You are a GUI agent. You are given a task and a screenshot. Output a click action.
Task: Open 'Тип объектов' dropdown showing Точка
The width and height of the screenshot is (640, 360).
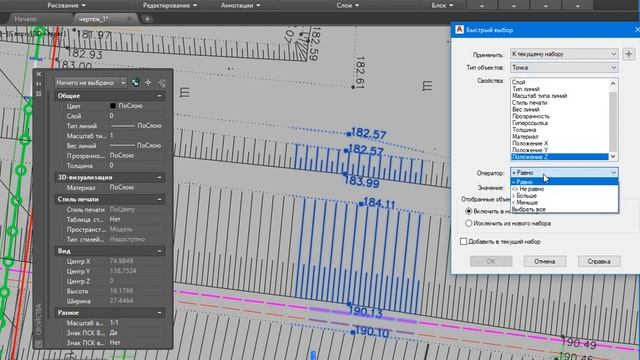[564, 67]
